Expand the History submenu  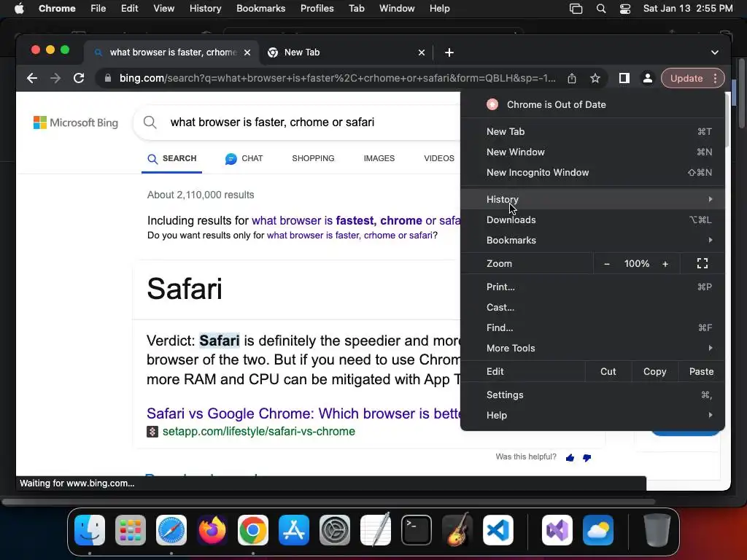(592, 199)
